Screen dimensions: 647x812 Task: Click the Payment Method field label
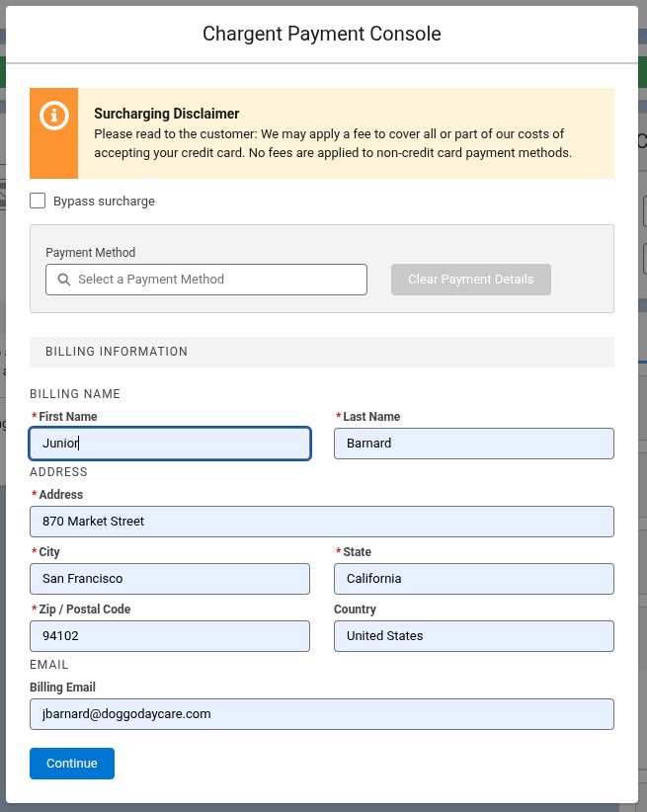(91, 253)
